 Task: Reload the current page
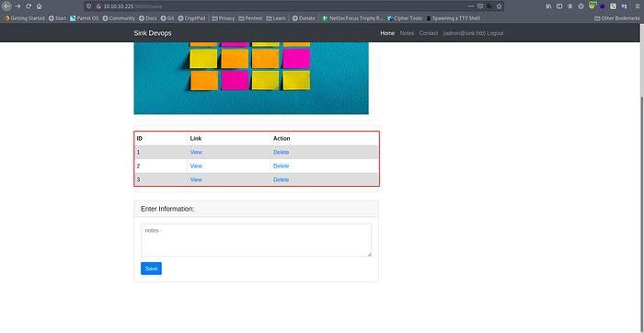(x=29, y=6)
